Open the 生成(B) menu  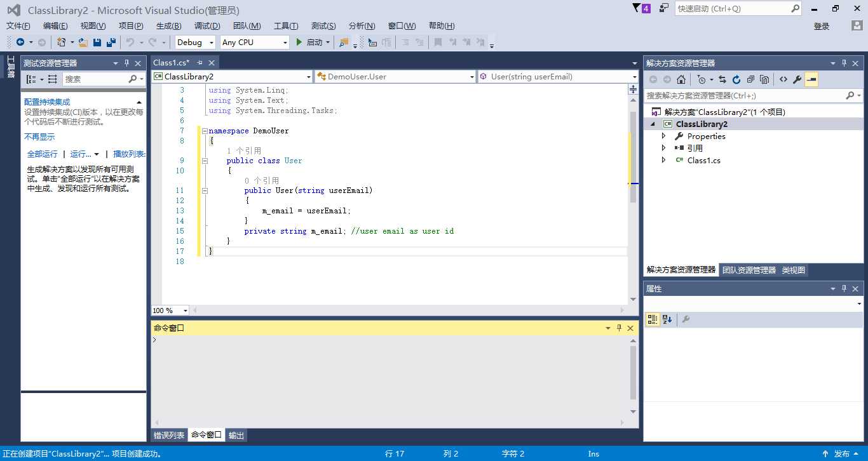pyautogui.click(x=168, y=26)
